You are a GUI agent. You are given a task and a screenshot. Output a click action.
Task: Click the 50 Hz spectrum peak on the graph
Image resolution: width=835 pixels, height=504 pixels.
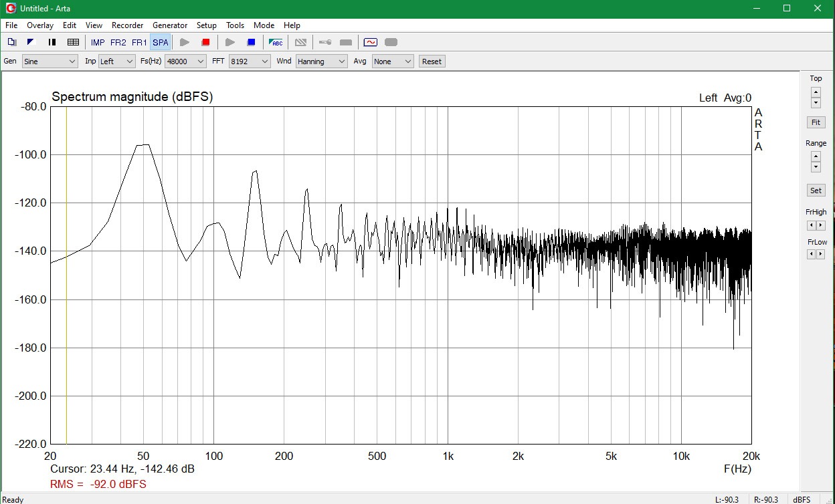tap(143, 145)
